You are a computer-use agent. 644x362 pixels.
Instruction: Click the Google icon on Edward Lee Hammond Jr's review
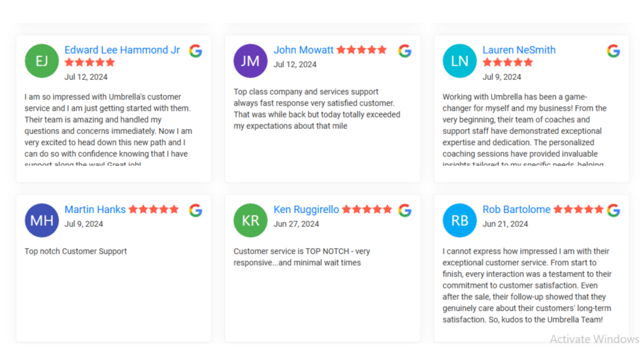click(196, 51)
